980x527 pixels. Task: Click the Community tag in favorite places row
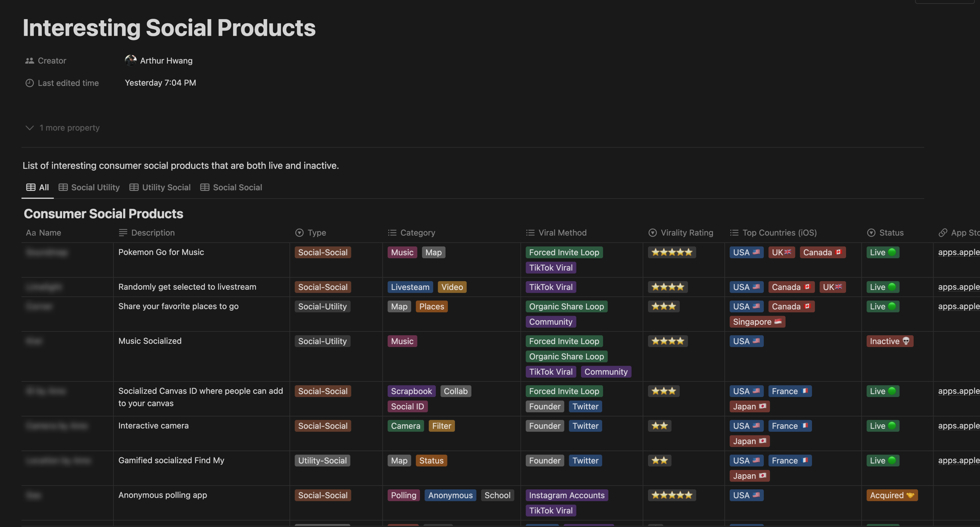(551, 321)
